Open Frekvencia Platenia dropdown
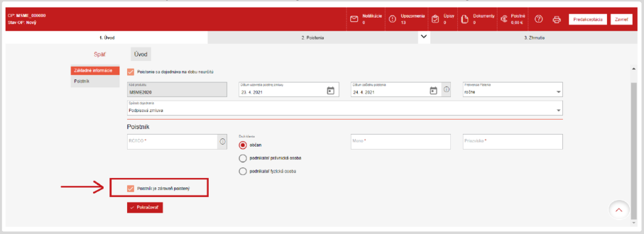Viewport: 644px width, 234px height. pyautogui.click(x=513, y=89)
